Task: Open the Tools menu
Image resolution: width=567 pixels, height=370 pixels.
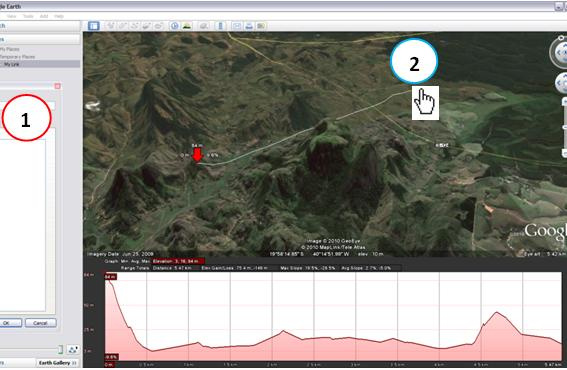Action: (28, 16)
